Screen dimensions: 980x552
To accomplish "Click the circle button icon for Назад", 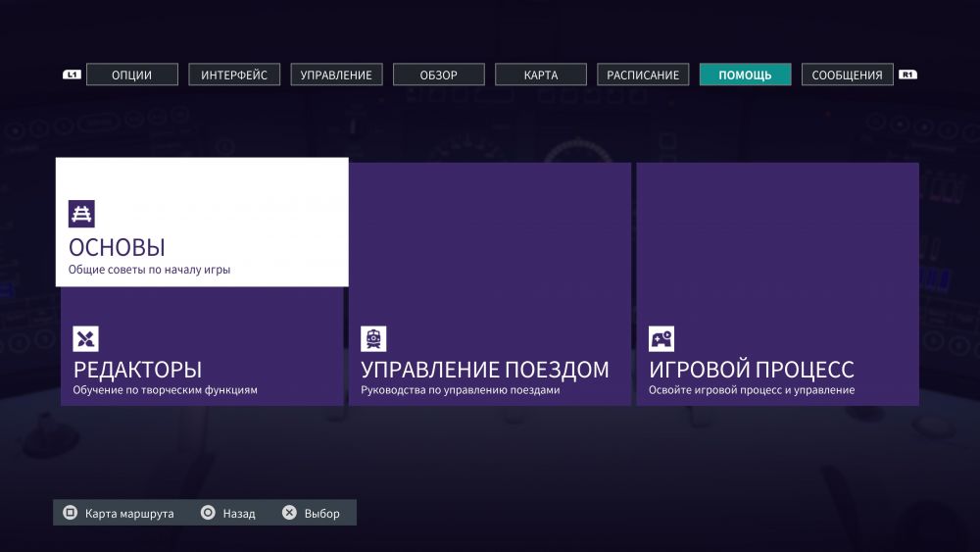I will pyautogui.click(x=208, y=513).
